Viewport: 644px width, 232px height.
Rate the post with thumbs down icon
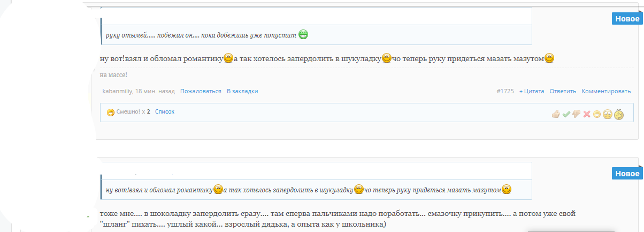click(x=576, y=114)
